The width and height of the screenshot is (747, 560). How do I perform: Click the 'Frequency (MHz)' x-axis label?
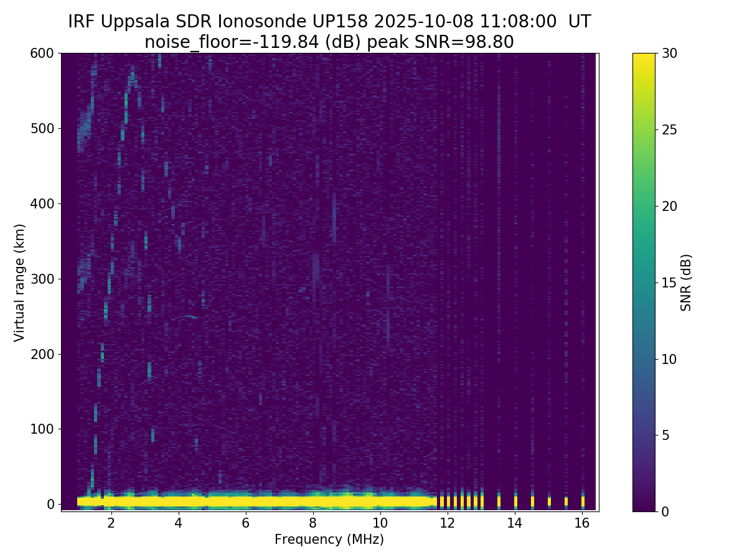(x=329, y=539)
